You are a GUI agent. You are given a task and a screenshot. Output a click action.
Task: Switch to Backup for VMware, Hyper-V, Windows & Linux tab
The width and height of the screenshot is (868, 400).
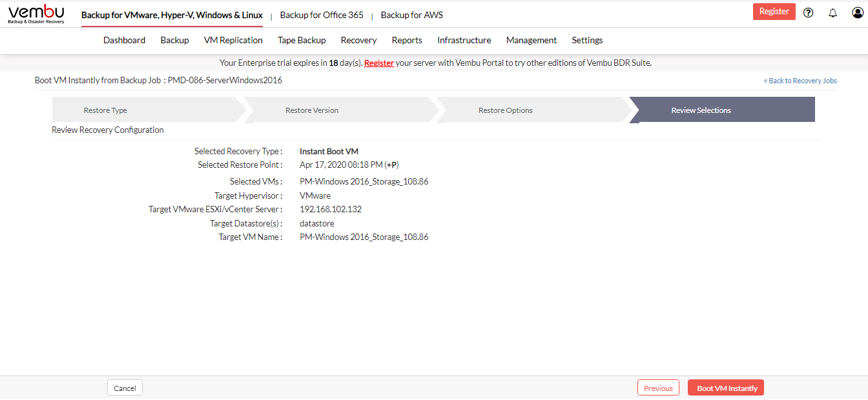(x=172, y=15)
